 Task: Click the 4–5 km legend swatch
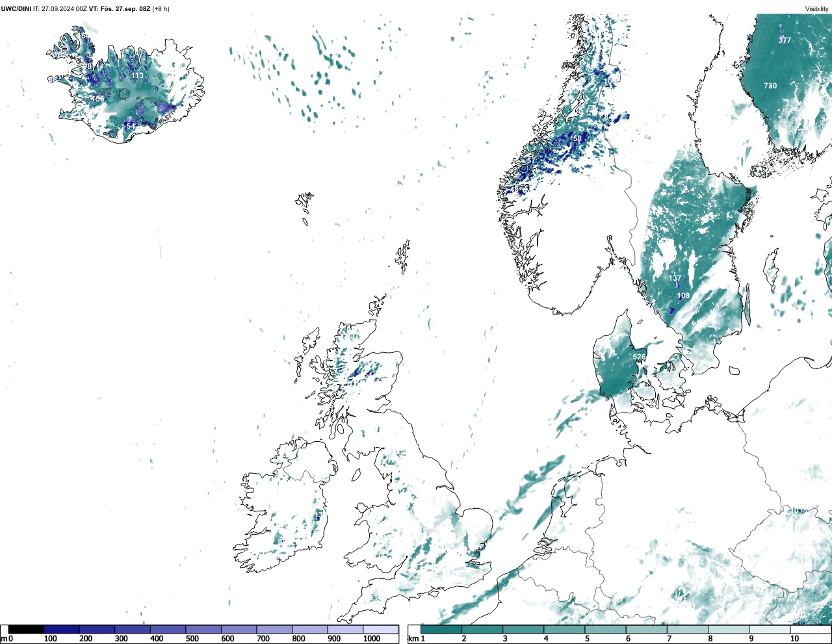564,629
